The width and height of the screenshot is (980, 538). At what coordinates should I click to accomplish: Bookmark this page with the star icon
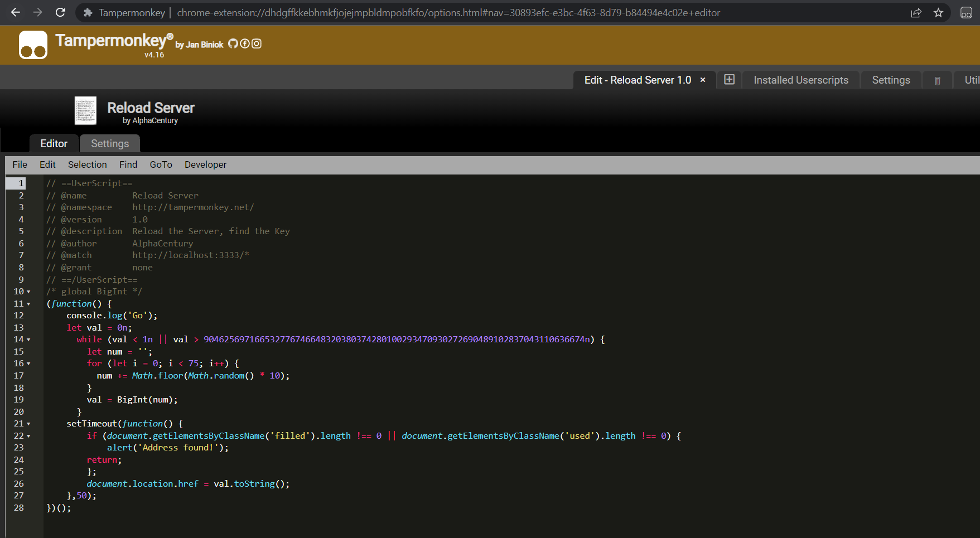pos(938,13)
